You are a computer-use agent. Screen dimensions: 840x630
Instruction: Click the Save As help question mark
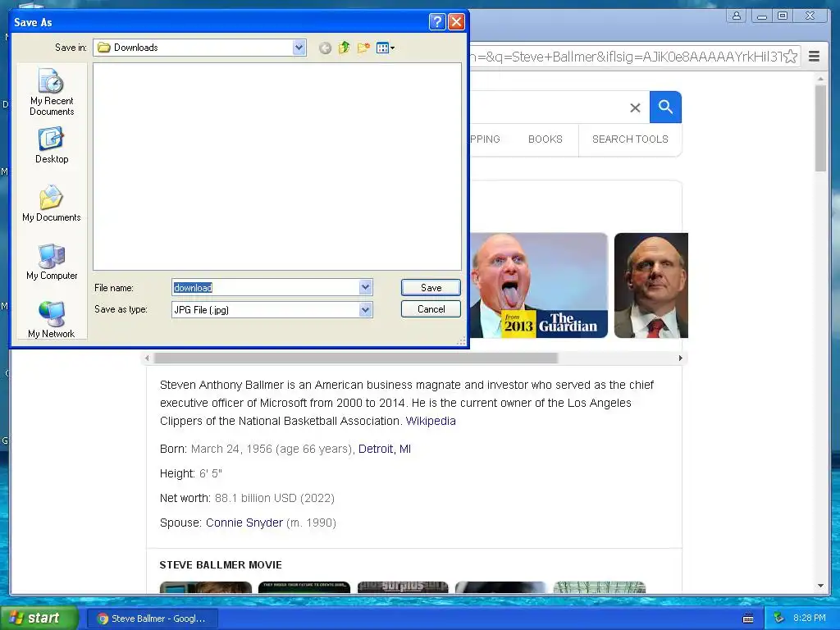[437, 22]
